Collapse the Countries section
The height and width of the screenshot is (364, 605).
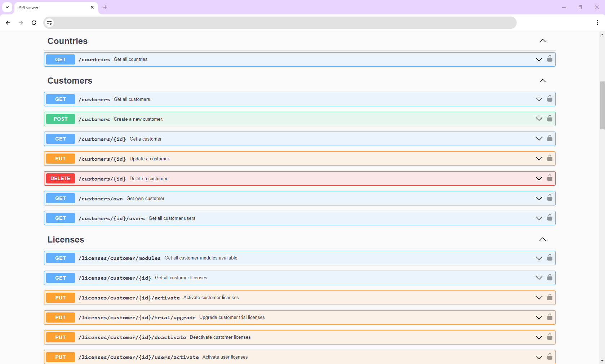click(542, 41)
